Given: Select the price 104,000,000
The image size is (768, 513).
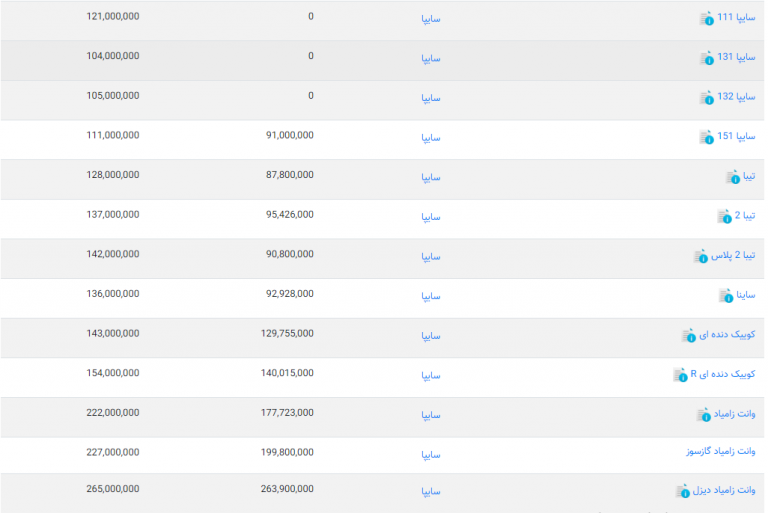Looking at the screenshot, I should (x=113, y=56).
